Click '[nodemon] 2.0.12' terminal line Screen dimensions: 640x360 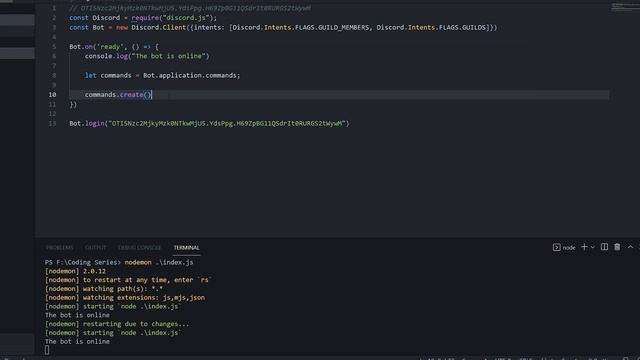click(76, 271)
